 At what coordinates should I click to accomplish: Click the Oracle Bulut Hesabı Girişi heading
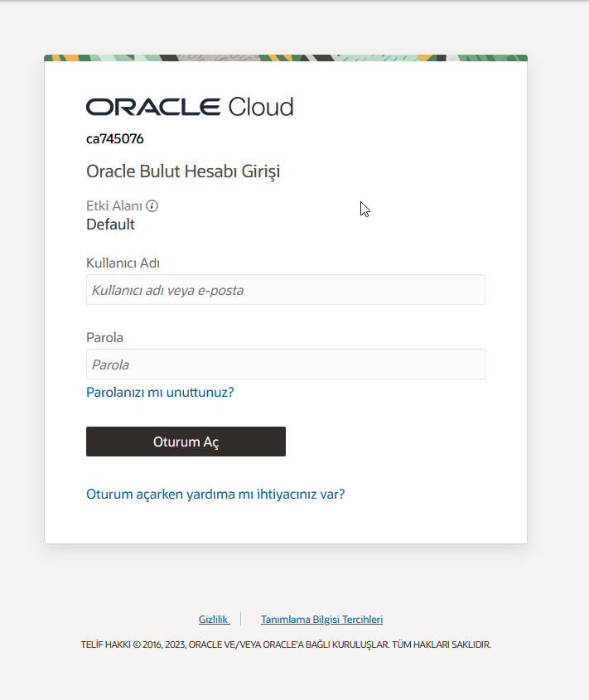pyautogui.click(x=183, y=172)
